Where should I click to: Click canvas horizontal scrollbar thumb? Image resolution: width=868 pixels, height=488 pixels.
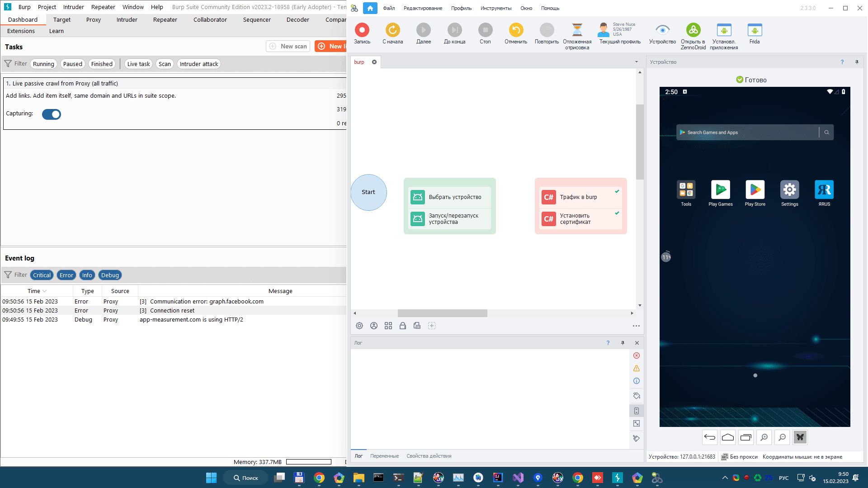tap(442, 313)
